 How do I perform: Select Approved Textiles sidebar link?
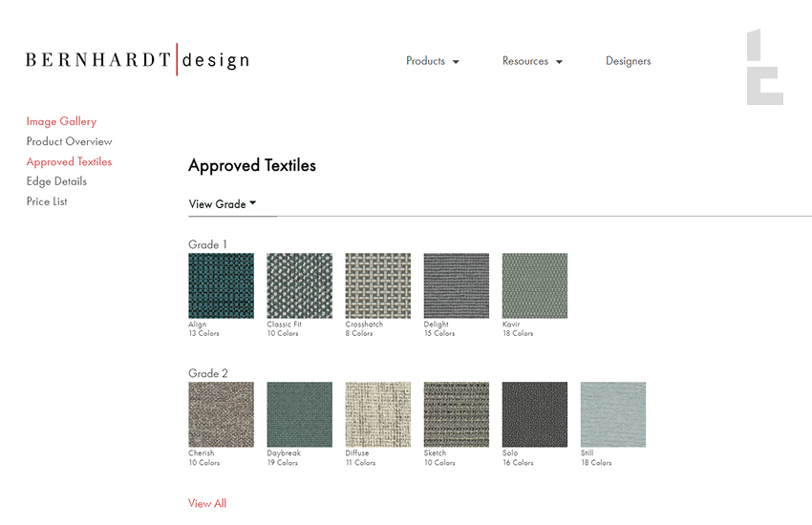(69, 161)
